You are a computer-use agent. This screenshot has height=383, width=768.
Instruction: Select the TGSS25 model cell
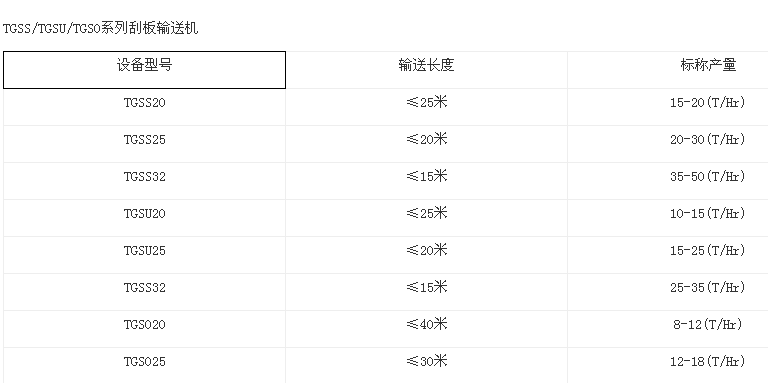[144, 144]
